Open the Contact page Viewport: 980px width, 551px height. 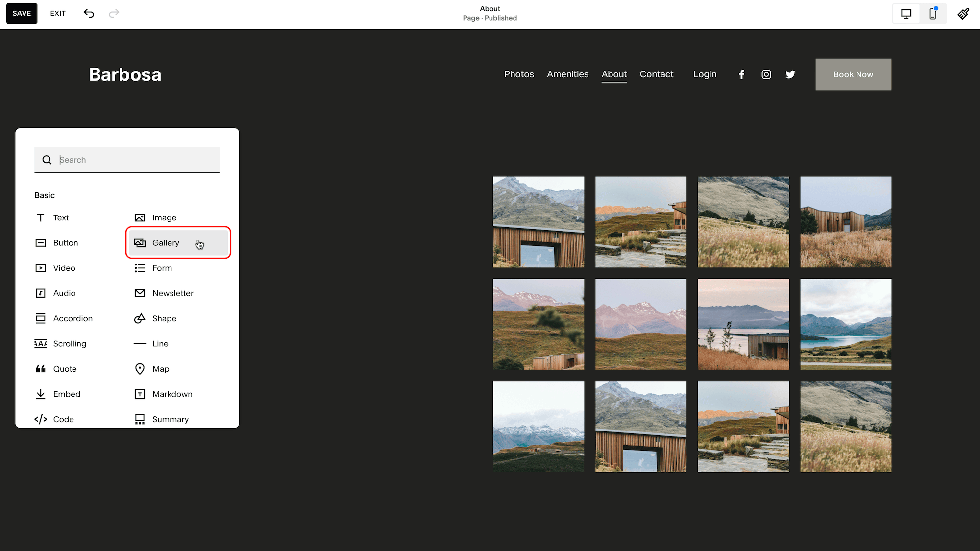(657, 74)
